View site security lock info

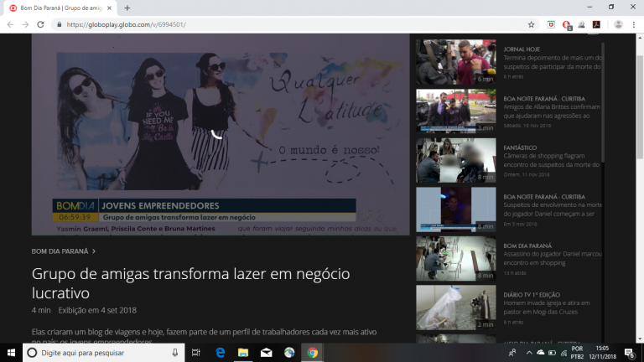(x=60, y=24)
